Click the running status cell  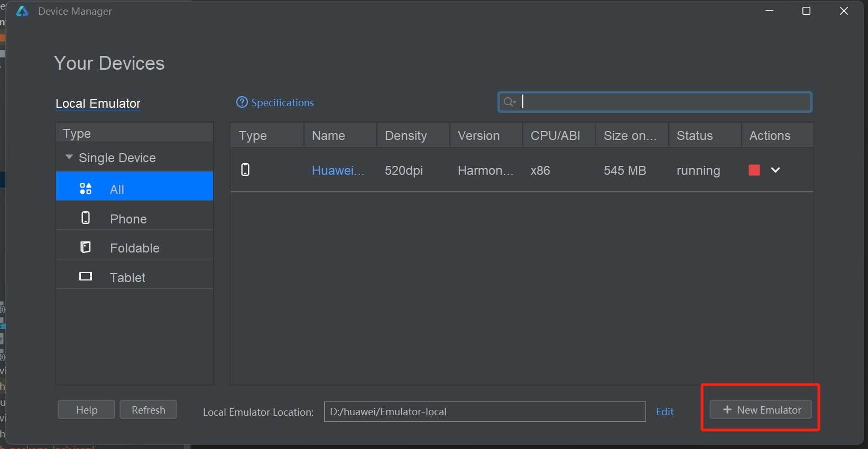click(698, 170)
